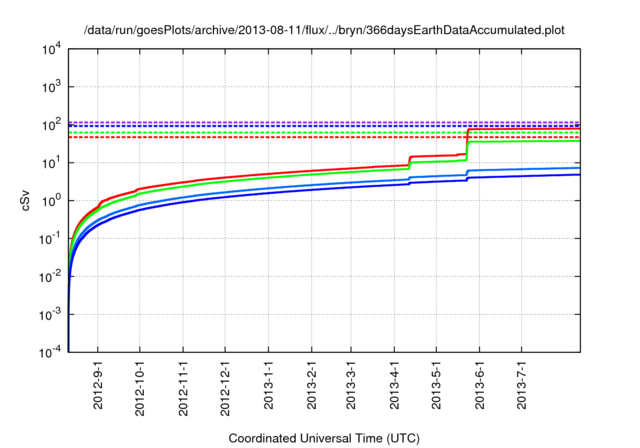Viewport: 640px width, 448px height.
Task: Click the 10^2 y-axis tick label
Action: (52, 124)
